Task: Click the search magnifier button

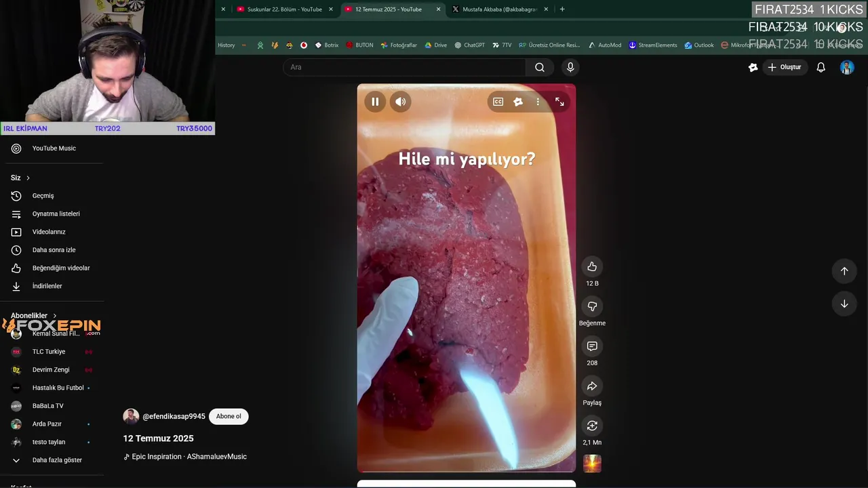Action: (540, 67)
